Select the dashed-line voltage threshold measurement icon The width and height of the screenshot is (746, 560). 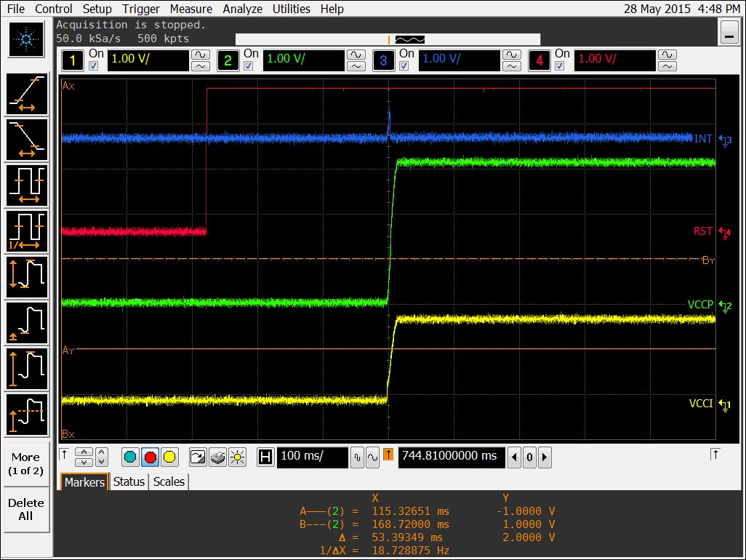click(27, 414)
